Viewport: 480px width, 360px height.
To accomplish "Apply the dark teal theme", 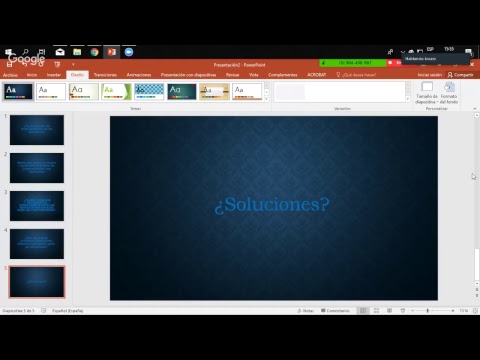I will click(x=182, y=91).
